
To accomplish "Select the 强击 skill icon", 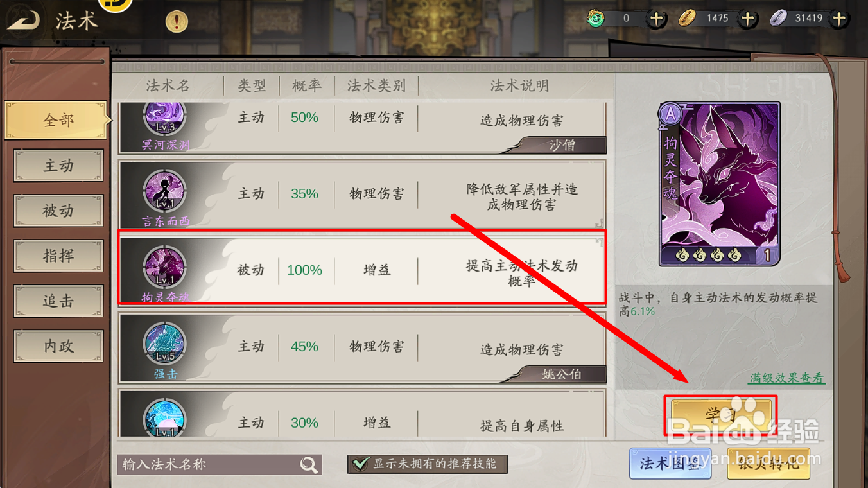I will tap(165, 344).
